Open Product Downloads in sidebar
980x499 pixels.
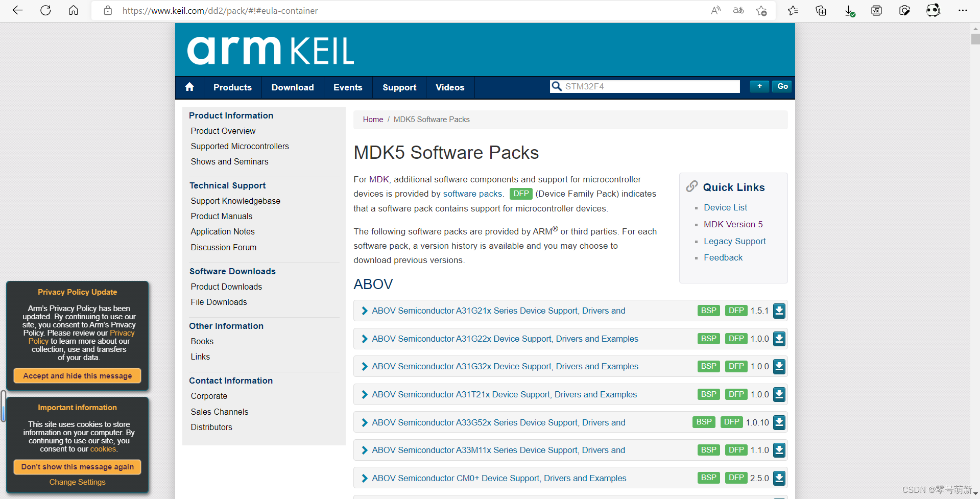(x=226, y=287)
